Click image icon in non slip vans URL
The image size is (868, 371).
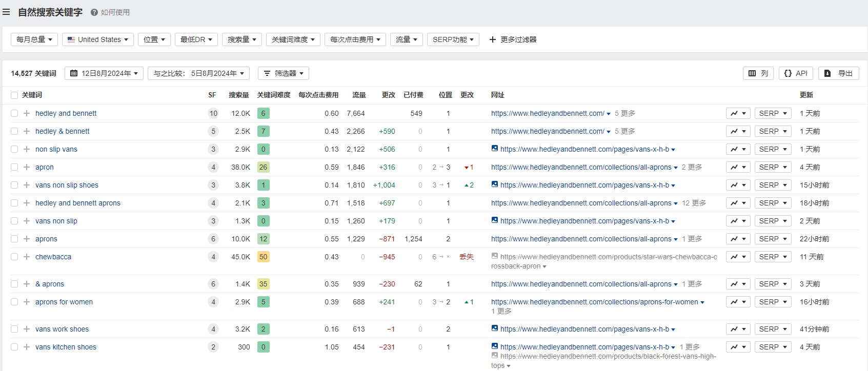pos(495,149)
